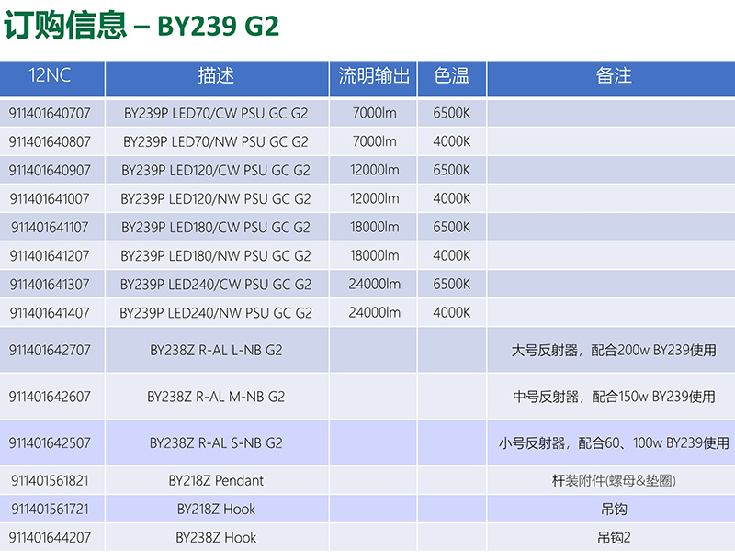Click remark 中号反射器，配合150w BY239使用

click(x=614, y=398)
